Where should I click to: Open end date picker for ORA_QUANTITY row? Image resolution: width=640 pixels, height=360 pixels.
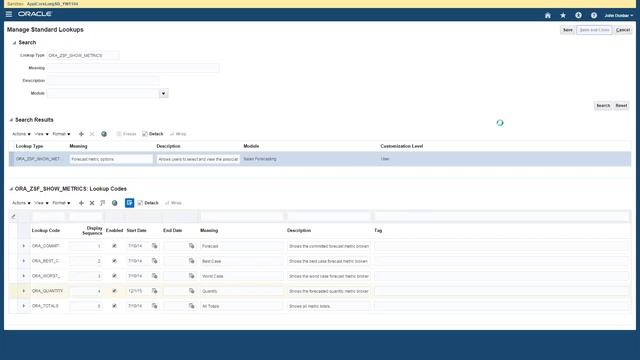tap(191, 291)
